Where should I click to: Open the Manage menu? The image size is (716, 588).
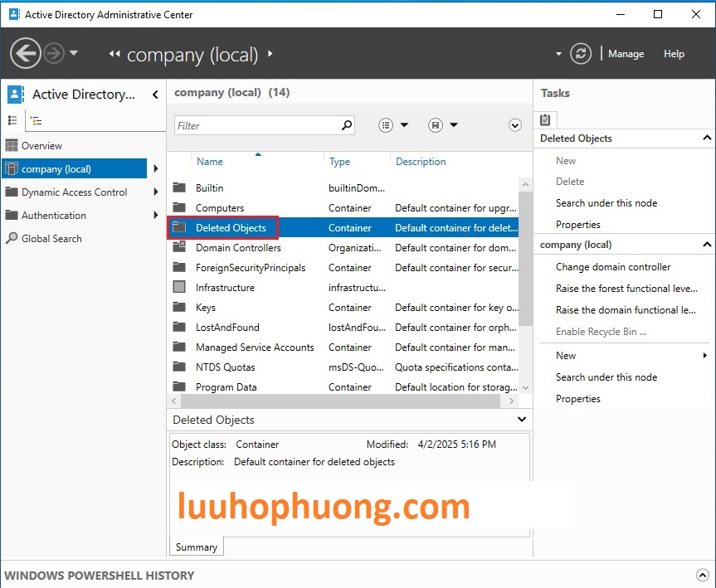[626, 54]
